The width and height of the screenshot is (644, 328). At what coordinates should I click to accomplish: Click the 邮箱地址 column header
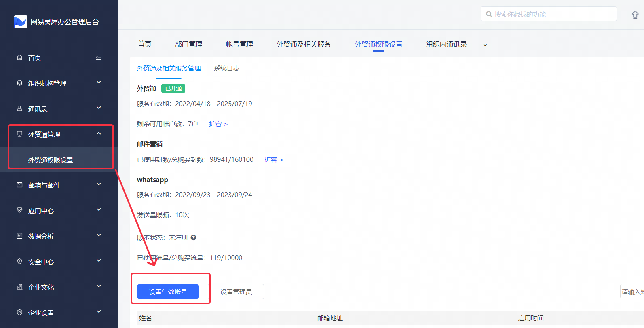(330, 318)
